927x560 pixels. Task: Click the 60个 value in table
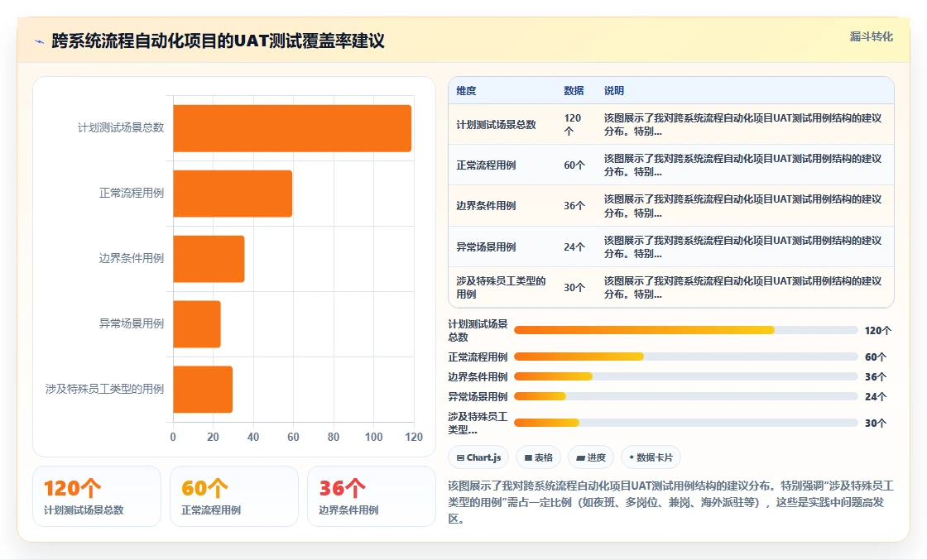coord(574,165)
